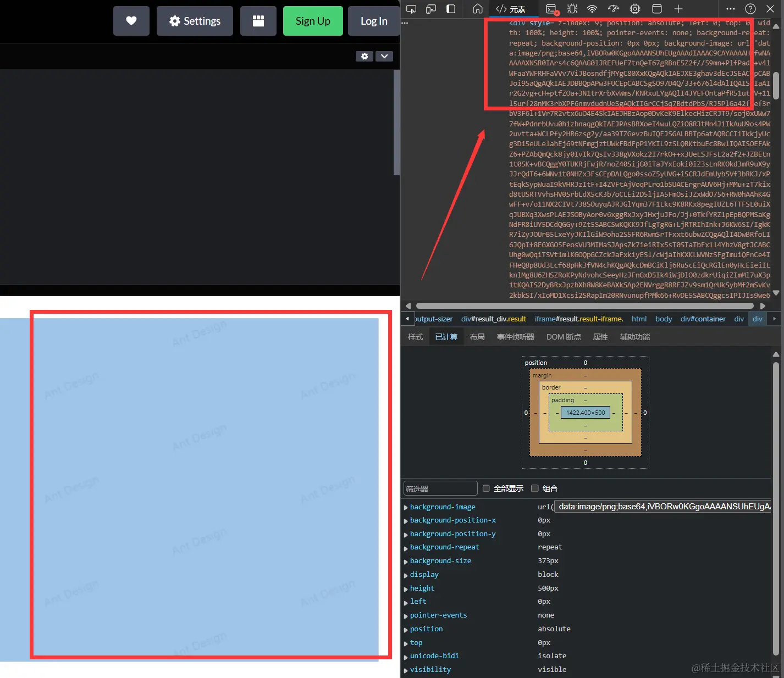784x678 pixels.
Task: Click the Sign Up button
Action: 313,21
